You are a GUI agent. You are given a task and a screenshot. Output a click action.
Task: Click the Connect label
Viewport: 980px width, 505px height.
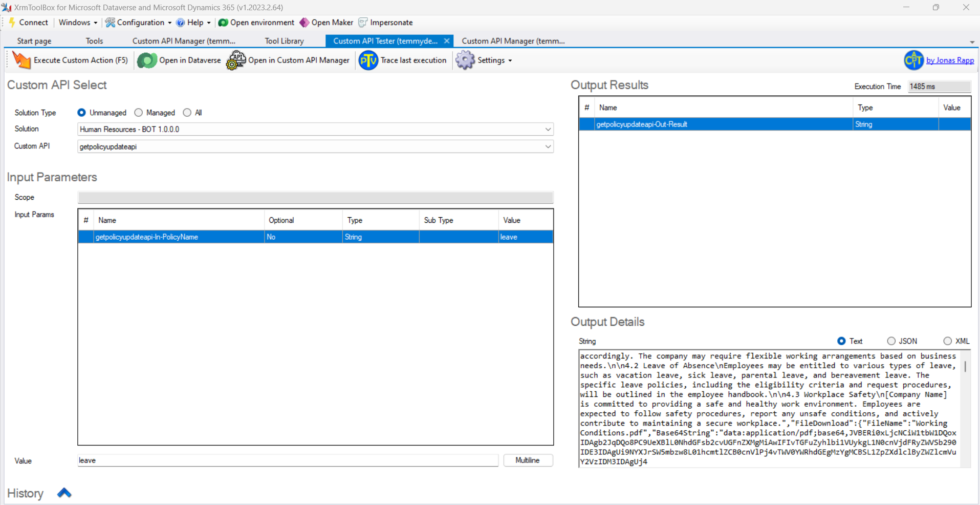[x=33, y=23]
